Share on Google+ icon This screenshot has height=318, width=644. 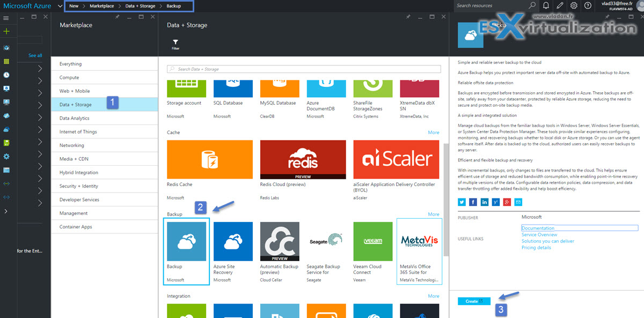(507, 202)
